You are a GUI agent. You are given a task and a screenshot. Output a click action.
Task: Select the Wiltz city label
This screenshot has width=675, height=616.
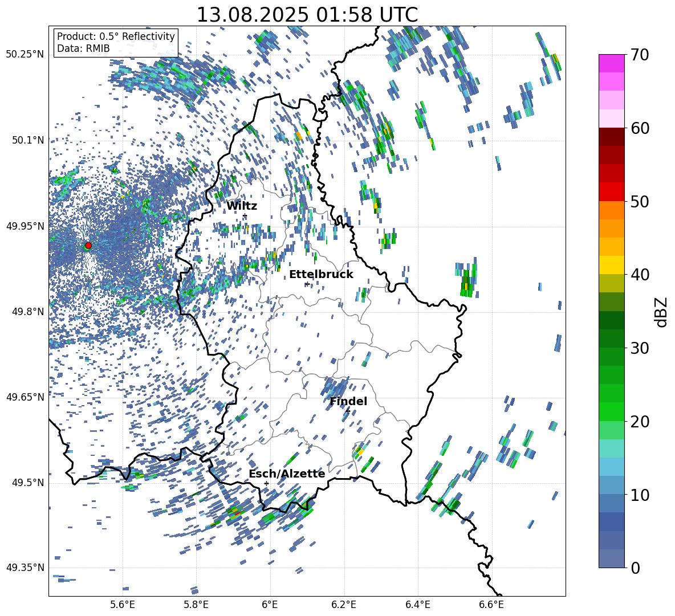point(242,206)
